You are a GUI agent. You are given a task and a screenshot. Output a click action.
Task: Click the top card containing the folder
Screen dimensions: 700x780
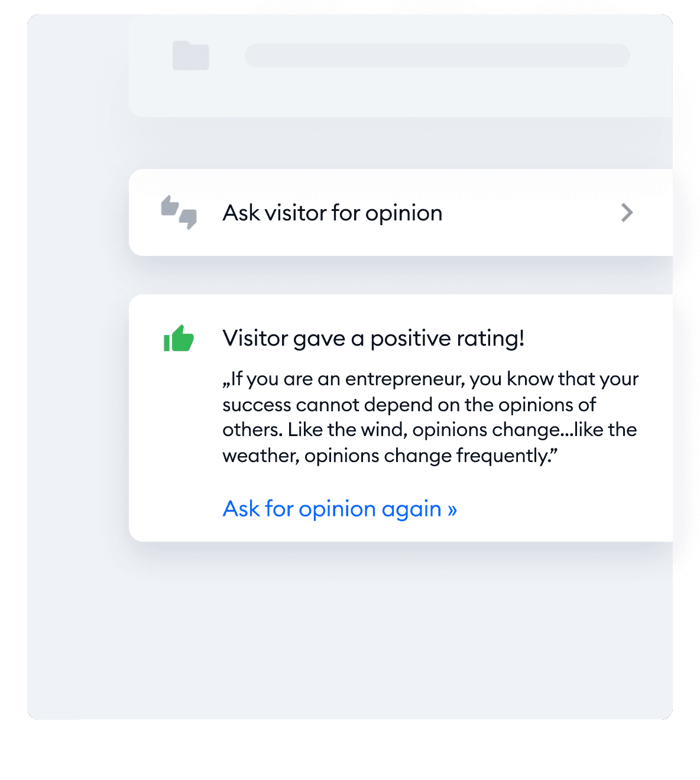pyautogui.click(x=401, y=66)
